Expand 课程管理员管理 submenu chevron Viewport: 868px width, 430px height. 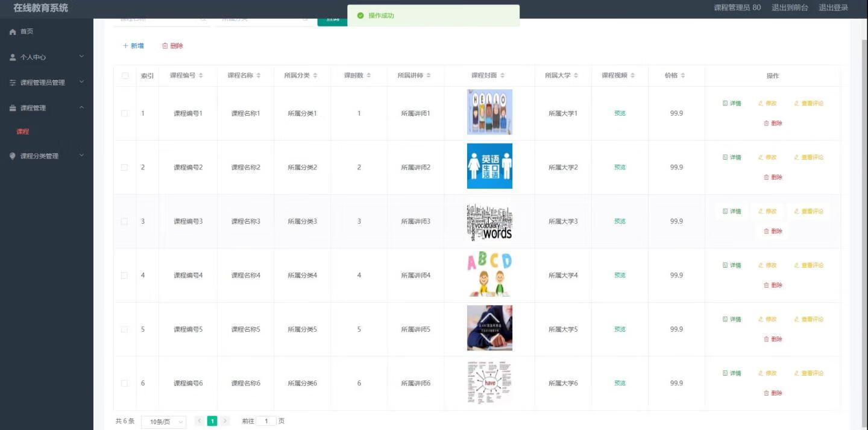click(82, 82)
